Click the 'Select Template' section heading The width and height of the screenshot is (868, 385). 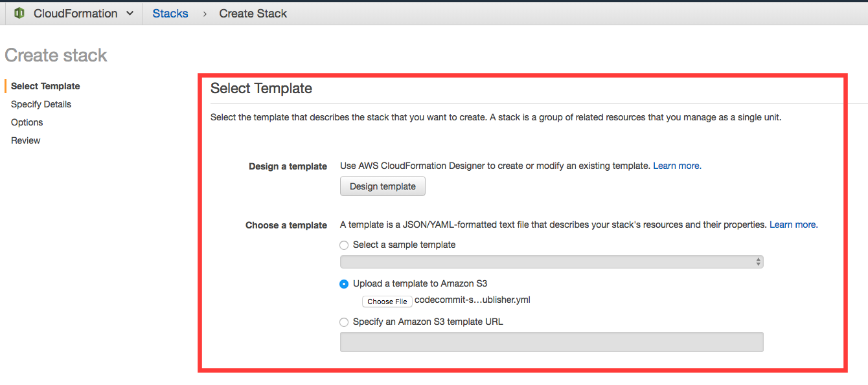(261, 88)
